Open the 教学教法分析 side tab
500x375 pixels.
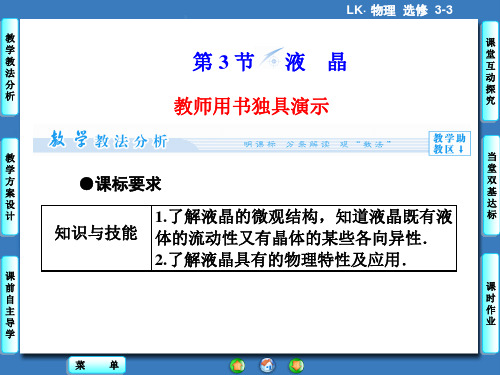(10, 68)
